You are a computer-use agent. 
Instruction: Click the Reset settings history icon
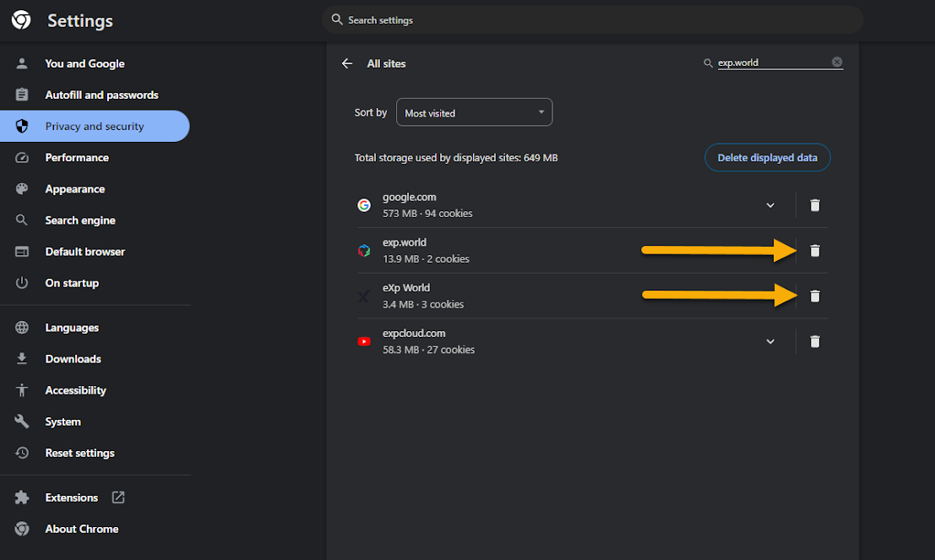tap(22, 453)
